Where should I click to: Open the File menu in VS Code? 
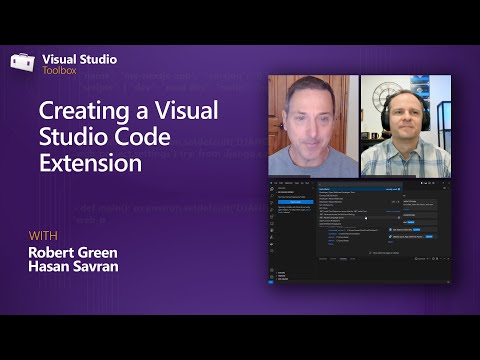pos(276,183)
